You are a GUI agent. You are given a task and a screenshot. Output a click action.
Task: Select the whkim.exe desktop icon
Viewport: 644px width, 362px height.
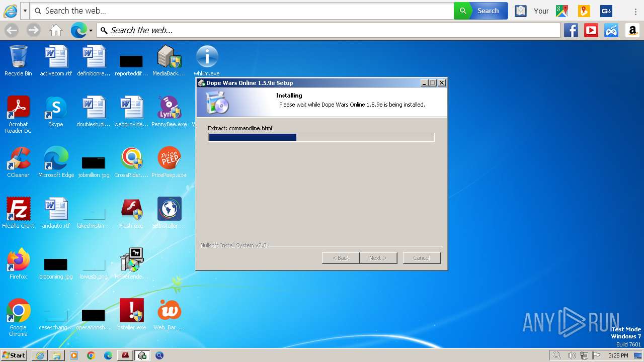tap(207, 61)
